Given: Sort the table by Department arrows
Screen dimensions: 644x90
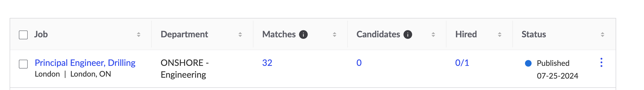Looking at the screenshot, I should click(x=240, y=34).
